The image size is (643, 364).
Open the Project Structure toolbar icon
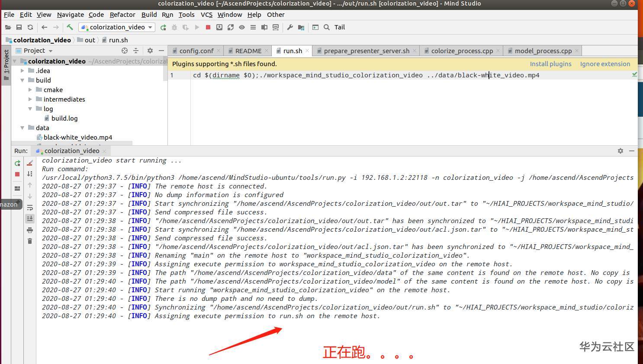tap(301, 27)
